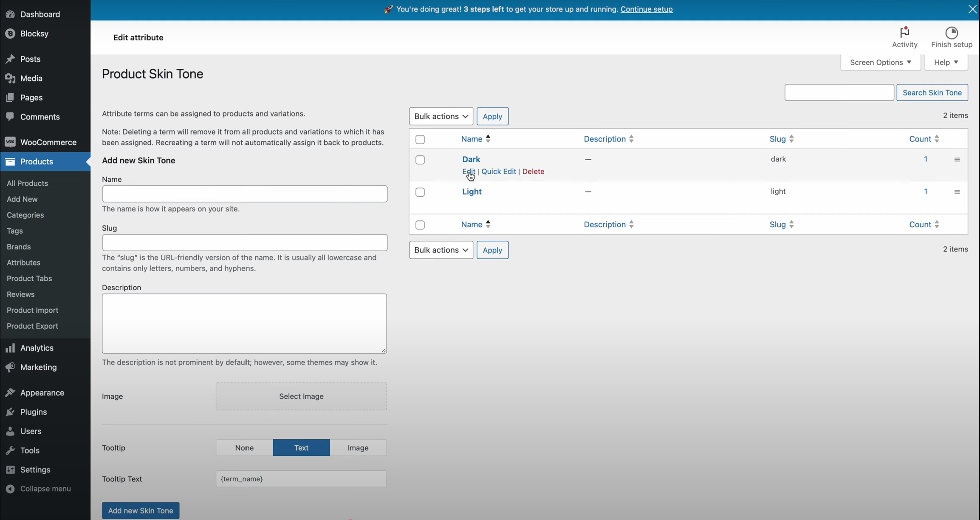Click the Continue setup link
This screenshot has height=520, width=980.
[x=646, y=9]
